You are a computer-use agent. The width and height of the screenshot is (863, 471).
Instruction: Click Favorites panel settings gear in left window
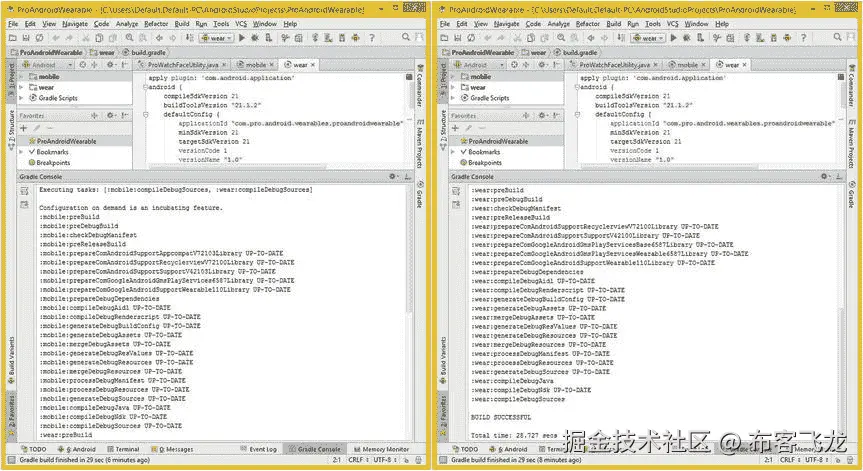[x=111, y=116]
